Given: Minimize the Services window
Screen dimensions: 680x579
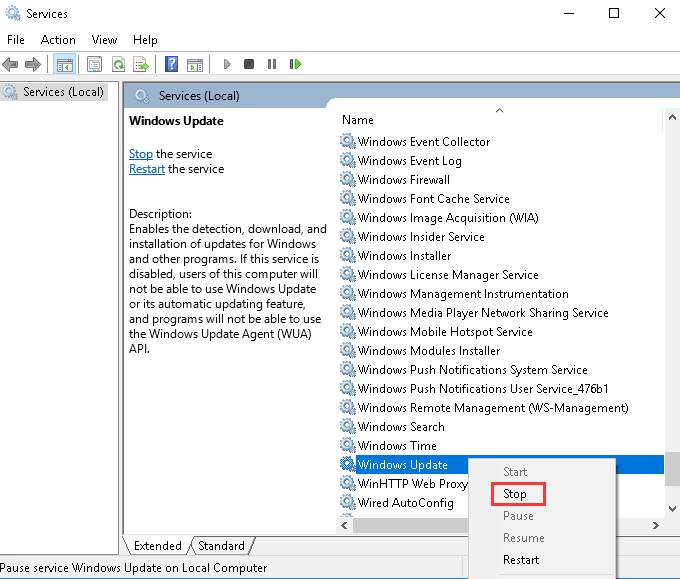Looking at the screenshot, I should click(x=569, y=13).
